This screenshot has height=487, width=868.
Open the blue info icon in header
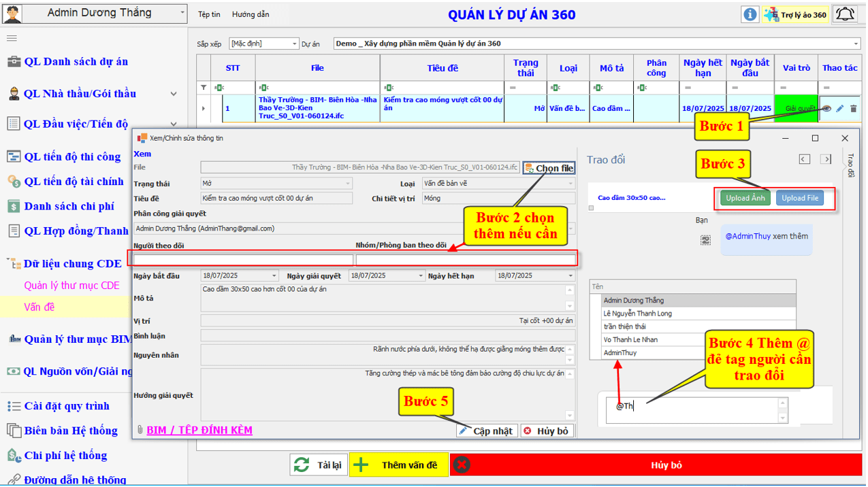pyautogui.click(x=750, y=14)
